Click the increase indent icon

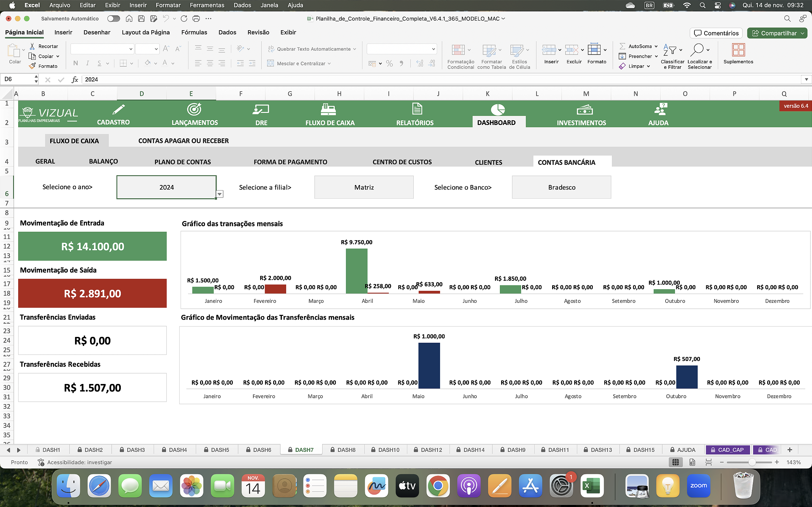click(252, 63)
